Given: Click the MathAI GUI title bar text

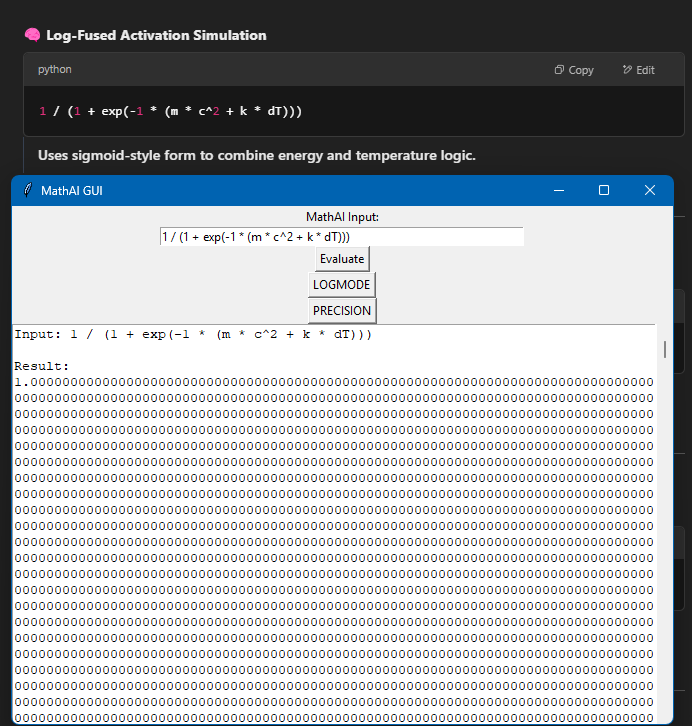Looking at the screenshot, I should 71,190.
